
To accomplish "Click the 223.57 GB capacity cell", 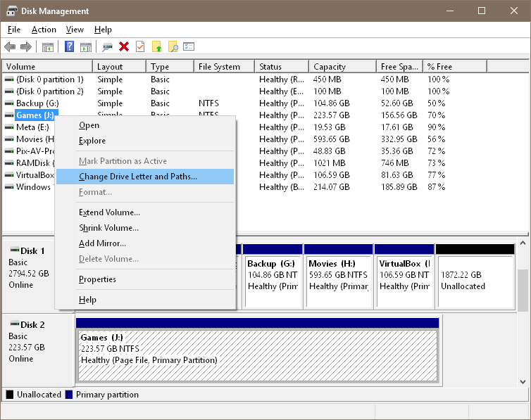I will click(x=331, y=115).
